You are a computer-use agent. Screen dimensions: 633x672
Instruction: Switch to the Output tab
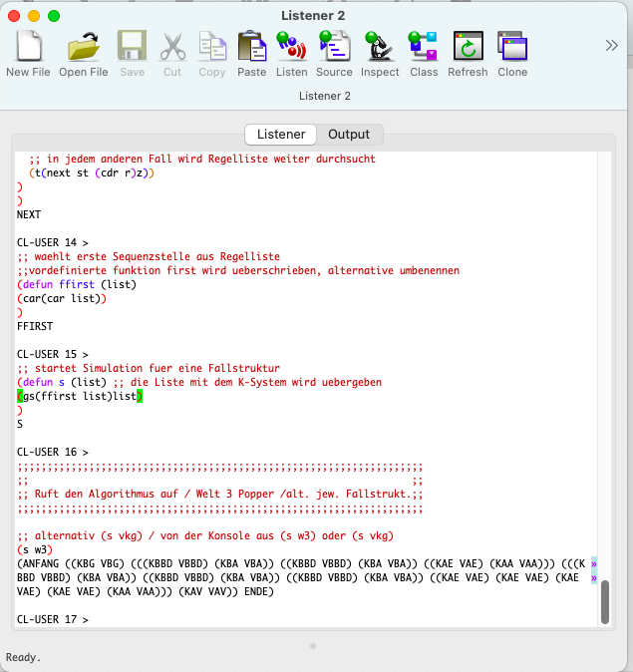pyautogui.click(x=349, y=135)
